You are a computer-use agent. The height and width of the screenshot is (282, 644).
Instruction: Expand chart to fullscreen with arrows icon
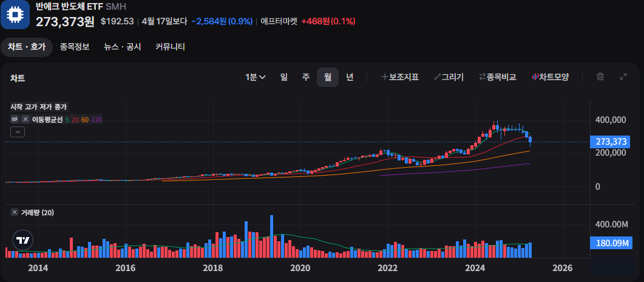pyautogui.click(x=623, y=77)
